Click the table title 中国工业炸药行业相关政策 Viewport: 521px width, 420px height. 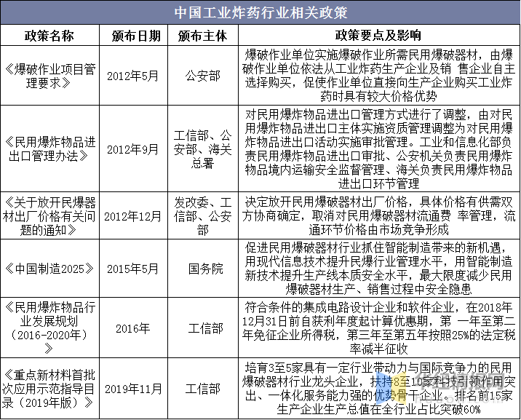260,12
